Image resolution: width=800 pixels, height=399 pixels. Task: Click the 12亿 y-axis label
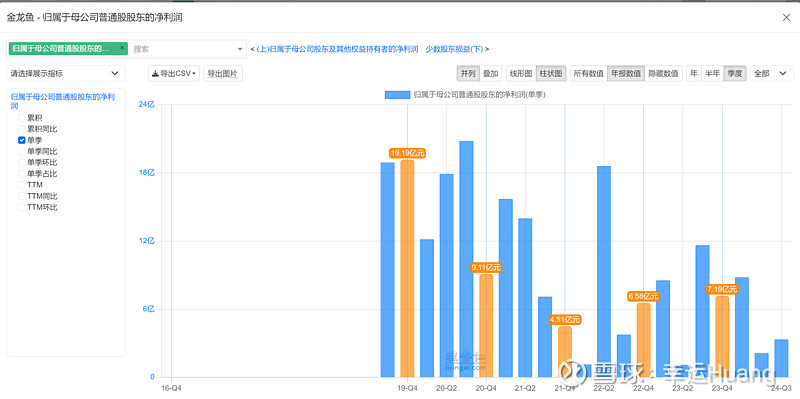pos(146,241)
